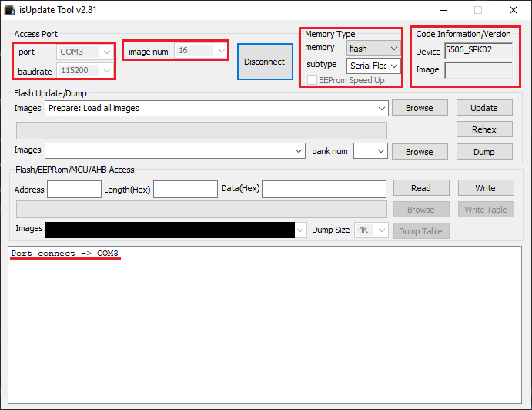The image size is (532, 410).
Task: Click the Update button
Action: click(x=484, y=108)
